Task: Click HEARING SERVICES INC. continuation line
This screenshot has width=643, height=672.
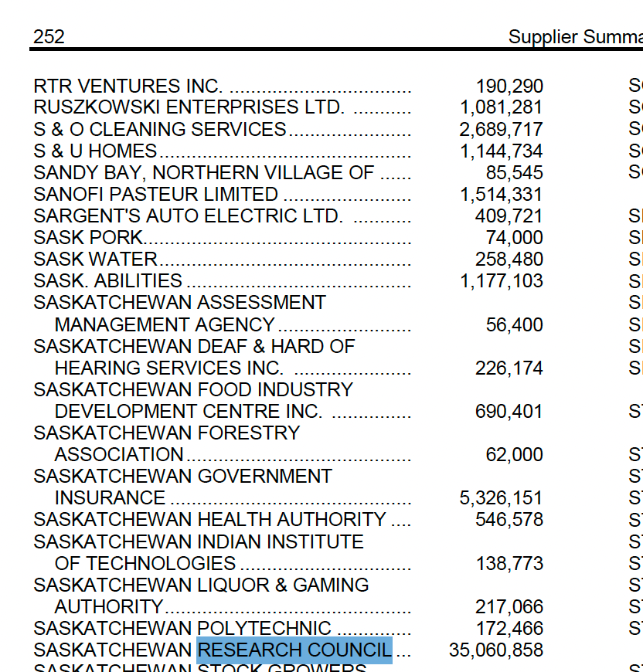Action: coord(169,368)
